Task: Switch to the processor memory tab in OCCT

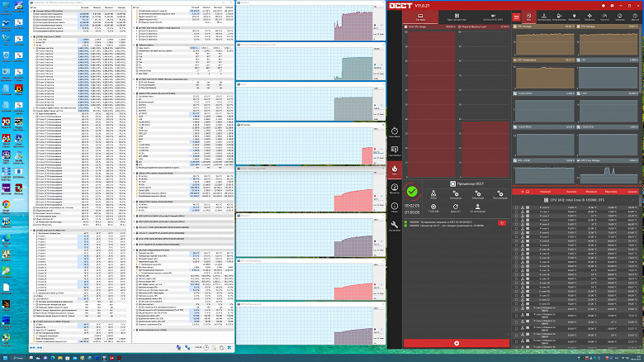Action: [x=457, y=17]
